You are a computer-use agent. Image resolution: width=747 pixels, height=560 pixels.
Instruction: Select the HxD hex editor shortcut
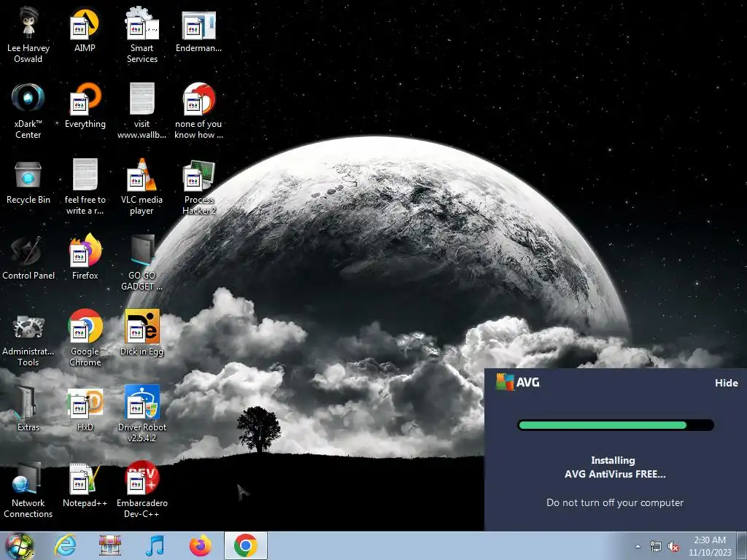pyautogui.click(x=85, y=408)
